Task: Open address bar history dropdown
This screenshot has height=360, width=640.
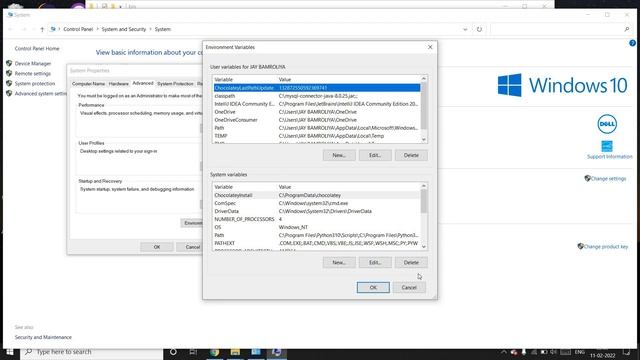Action: click(465, 29)
